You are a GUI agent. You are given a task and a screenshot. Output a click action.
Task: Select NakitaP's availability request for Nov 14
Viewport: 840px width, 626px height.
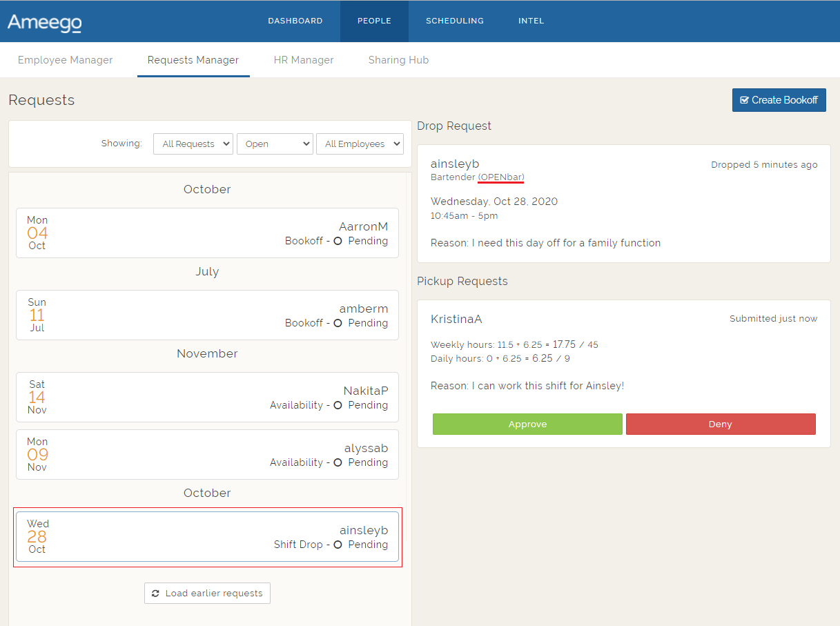(207, 397)
